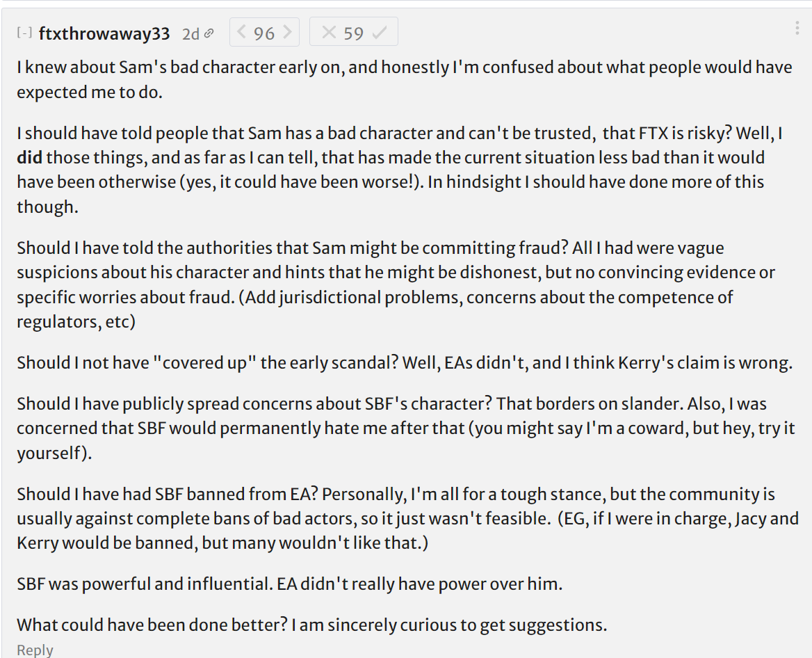Collapse the ftxthrowaway33 comment

point(24,33)
